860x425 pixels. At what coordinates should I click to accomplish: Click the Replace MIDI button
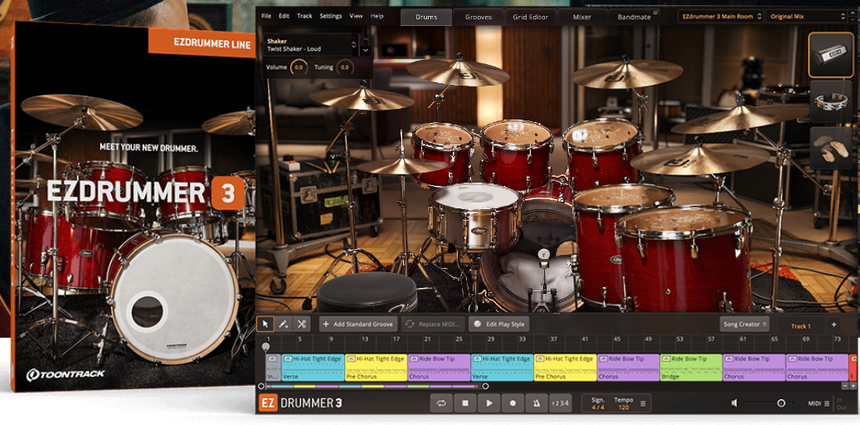[x=434, y=324]
